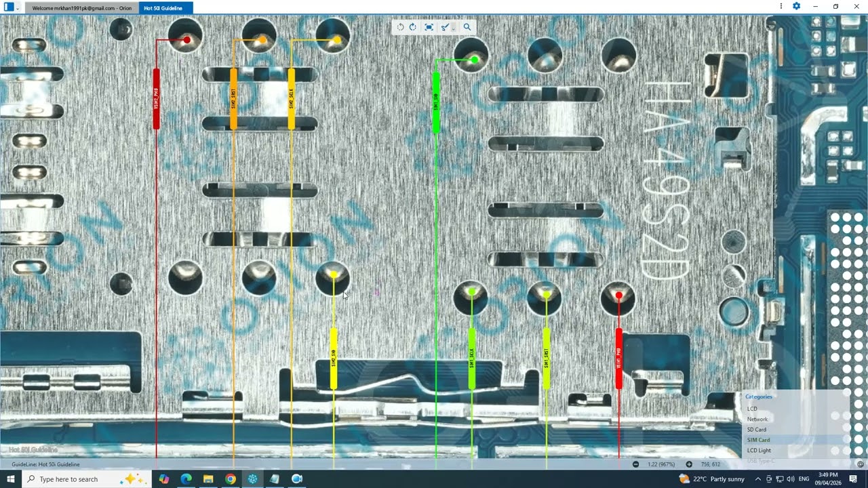Rotate the board view counter-clockwise
This screenshot has width=868, height=488.
(401, 27)
